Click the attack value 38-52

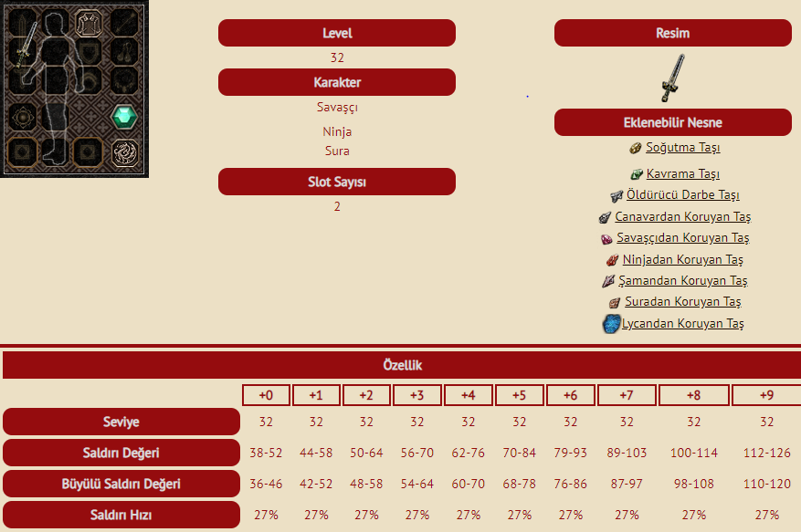click(x=266, y=453)
